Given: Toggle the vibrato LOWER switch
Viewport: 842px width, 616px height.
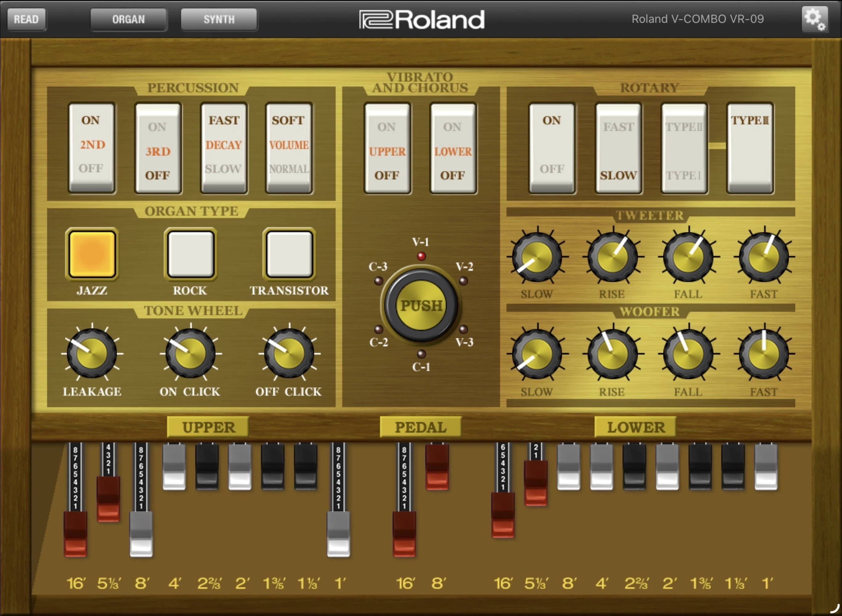Looking at the screenshot, I should [453, 148].
